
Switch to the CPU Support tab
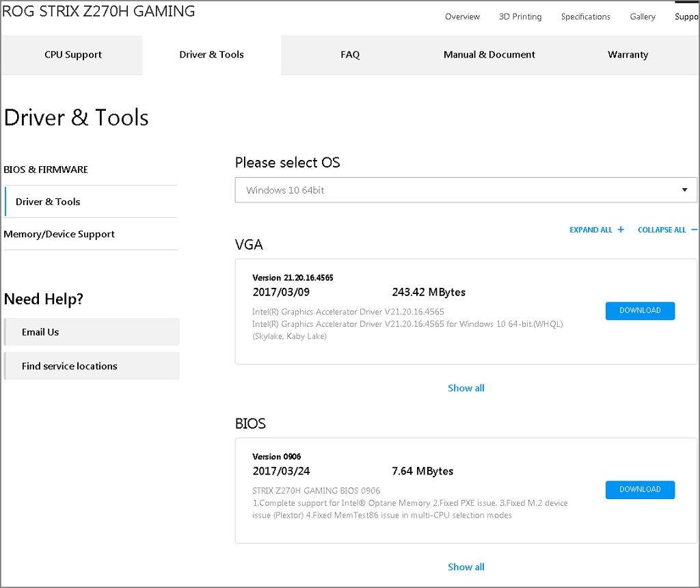click(x=72, y=55)
